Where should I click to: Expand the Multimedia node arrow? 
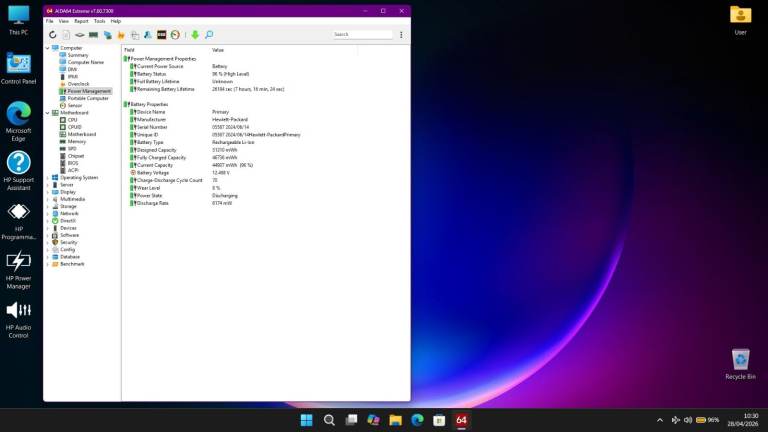tap(48, 199)
